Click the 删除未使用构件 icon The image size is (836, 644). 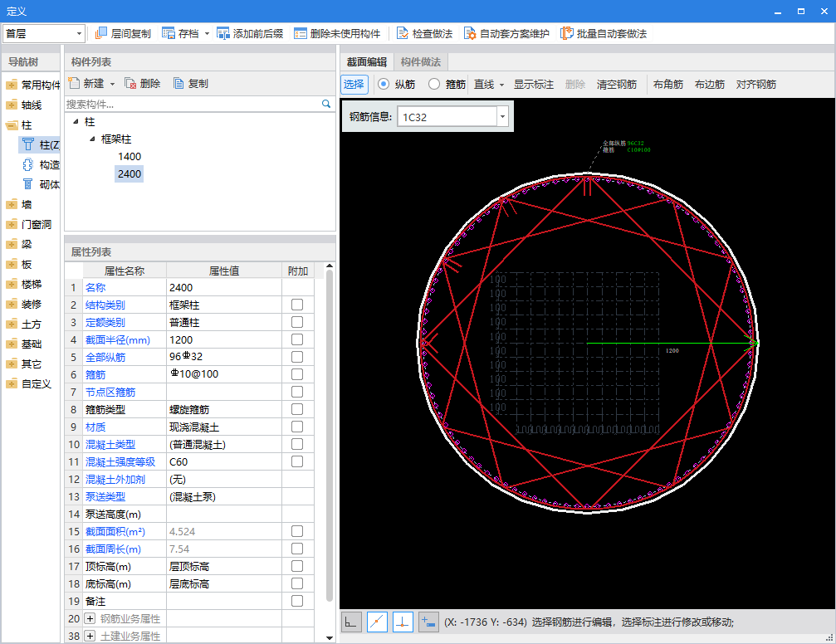click(301, 33)
